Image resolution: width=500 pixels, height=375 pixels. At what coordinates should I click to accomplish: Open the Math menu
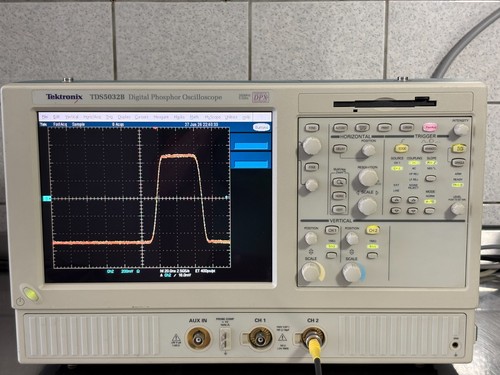click(194, 117)
